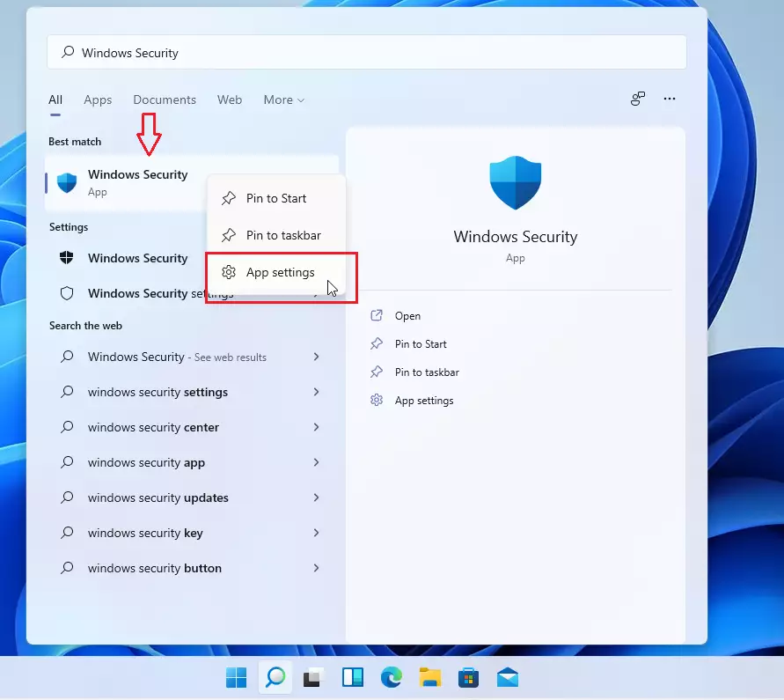Screen dimensions: 784x700
Task: Choose Pin to Start in context menu
Action: (x=276, y=198)
